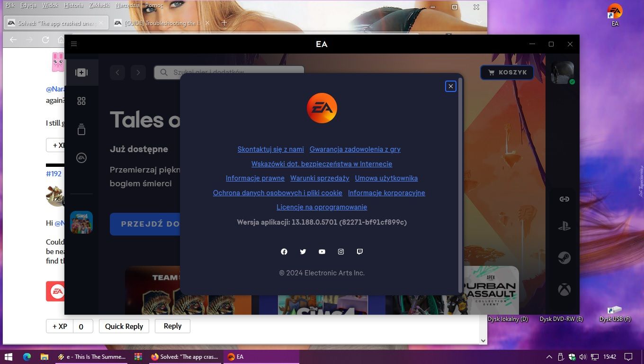Open the user profile avatar

(x=563, y=73)
